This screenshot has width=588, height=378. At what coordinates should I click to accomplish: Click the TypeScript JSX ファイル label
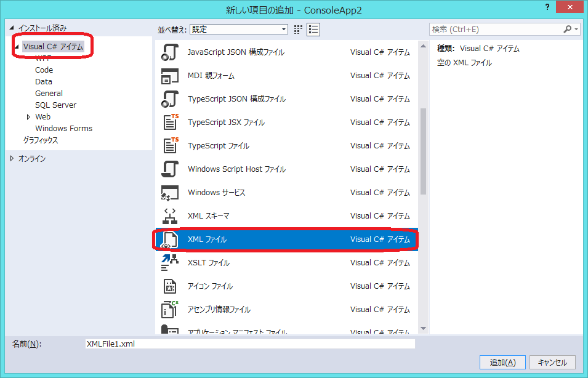[x=226, y=123]
